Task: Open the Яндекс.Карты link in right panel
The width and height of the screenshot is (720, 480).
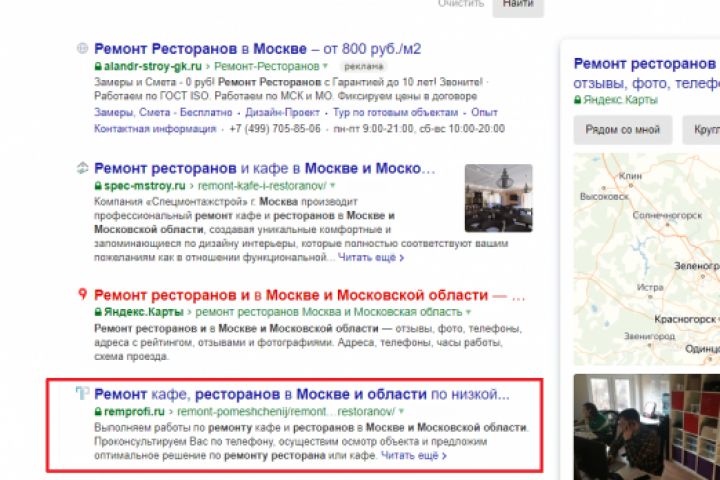Action: (620, 100)
